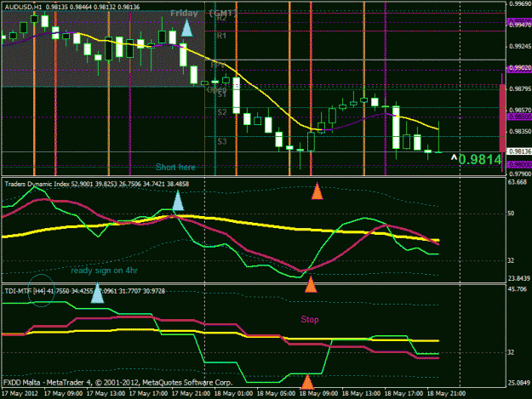
Task: Click the 63.668 scale value in TDI window
Action: coord(517,182)
